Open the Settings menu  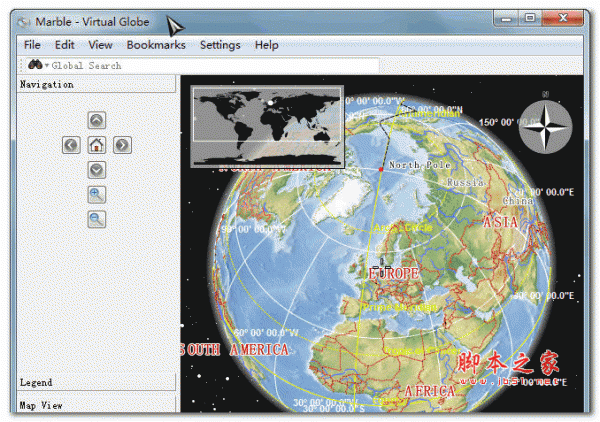220,45
